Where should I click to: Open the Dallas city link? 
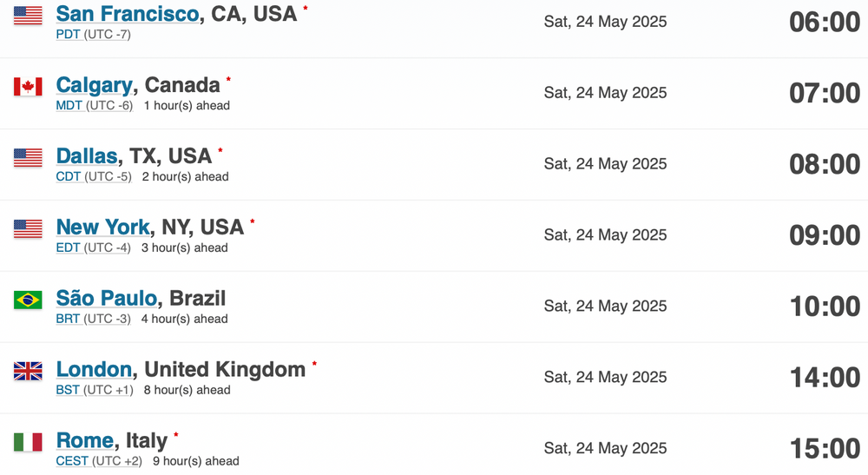(x=86, y=156)
